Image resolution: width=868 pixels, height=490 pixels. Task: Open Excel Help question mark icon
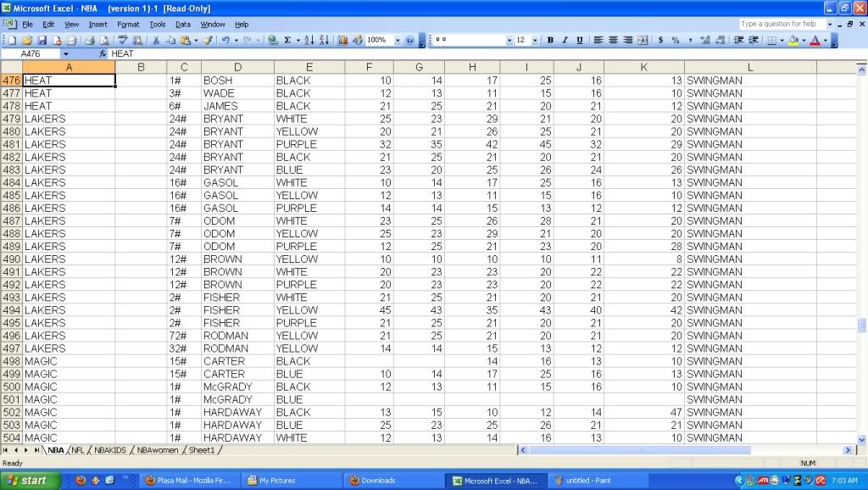pyautogui.click(x=409, y=40)
